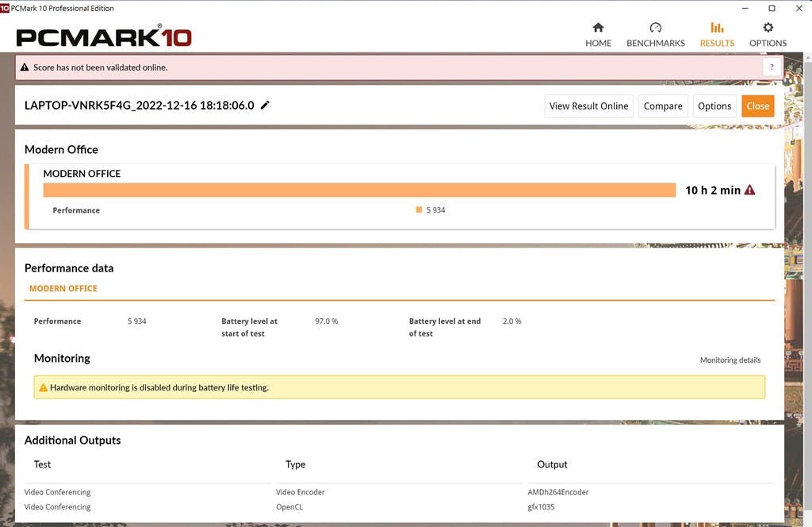Click View Result Online button
This screenshot has width=812, height=527.
point(589,106)
